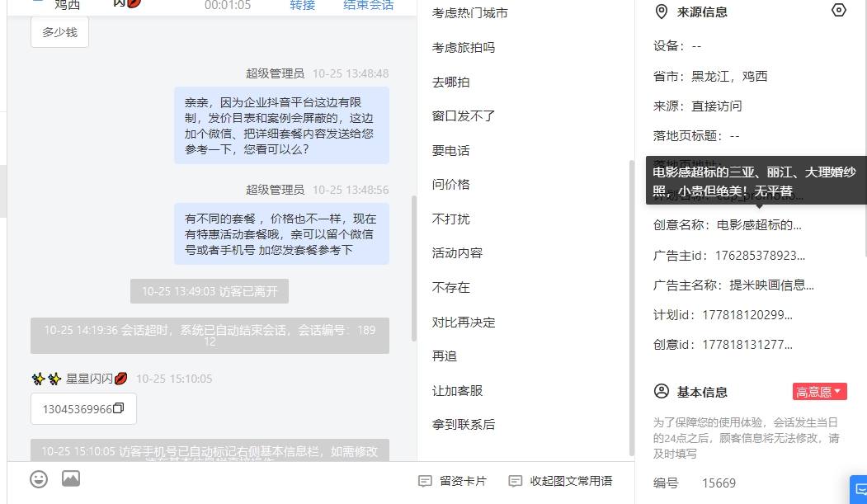867x504 pixels.
Task: Select the 考虑热门城市 quick reply
Action: (470, 13)
